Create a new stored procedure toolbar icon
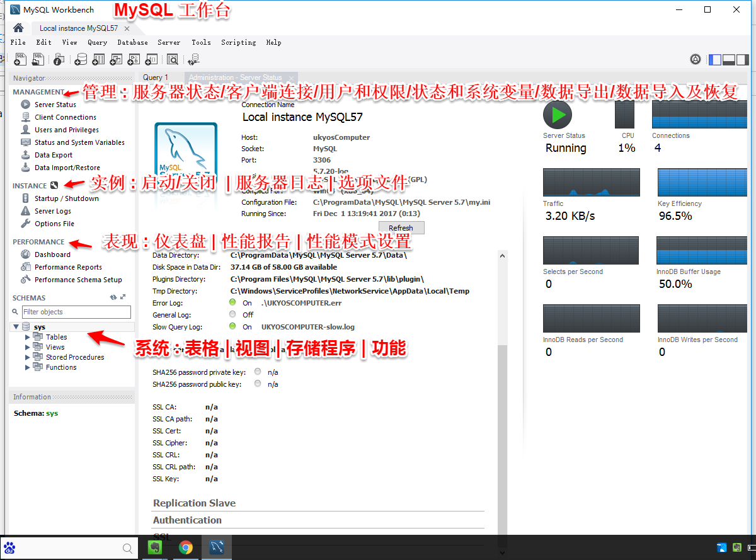Image resolution: width=756 pixels, height=560 pixels. tap(134, 59)
